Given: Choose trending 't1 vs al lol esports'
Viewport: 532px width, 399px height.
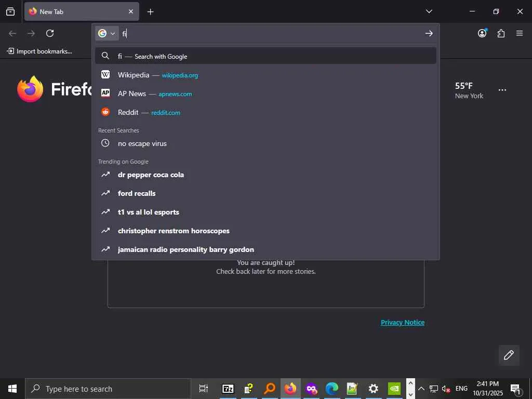Looking at the screenshot, I should tap(265, 212).
